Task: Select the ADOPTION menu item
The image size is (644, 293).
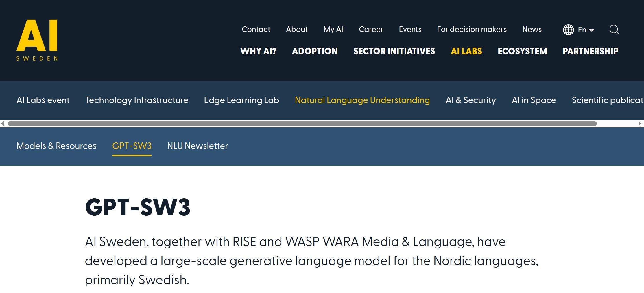Action: tap(315, 51)
